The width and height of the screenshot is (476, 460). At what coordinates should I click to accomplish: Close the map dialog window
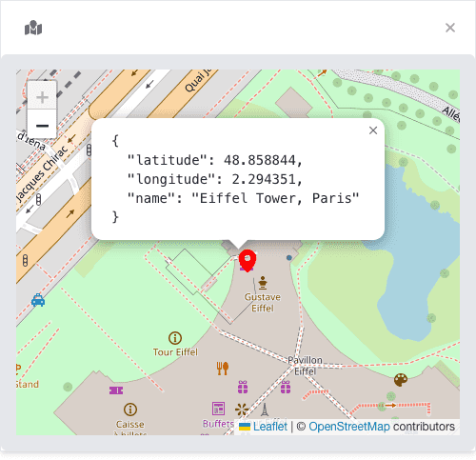tap(450, 28)
